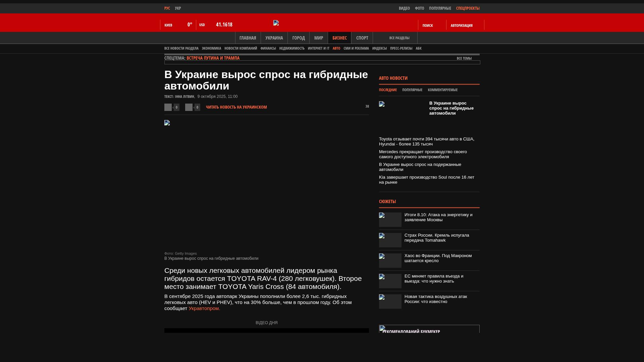
Task: Switch to ПОПУЛЯРНЫЕ auto news tab
Action: pyautogui.click(x=412, y=90)
